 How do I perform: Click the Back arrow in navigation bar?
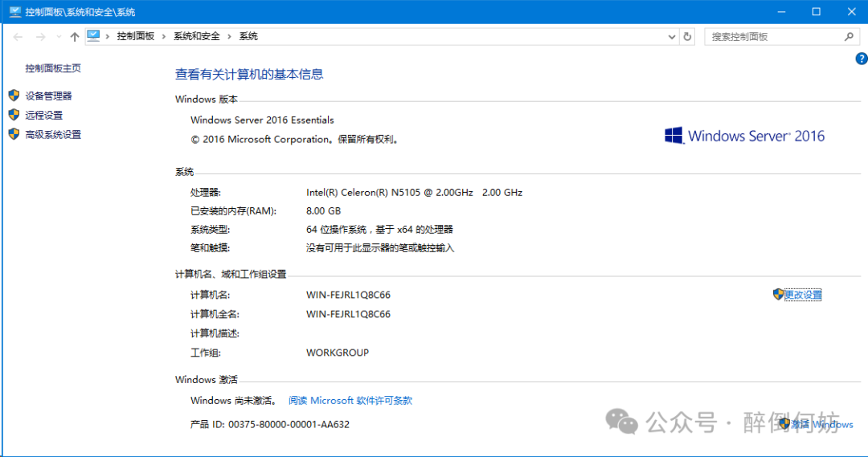(18, 37)
